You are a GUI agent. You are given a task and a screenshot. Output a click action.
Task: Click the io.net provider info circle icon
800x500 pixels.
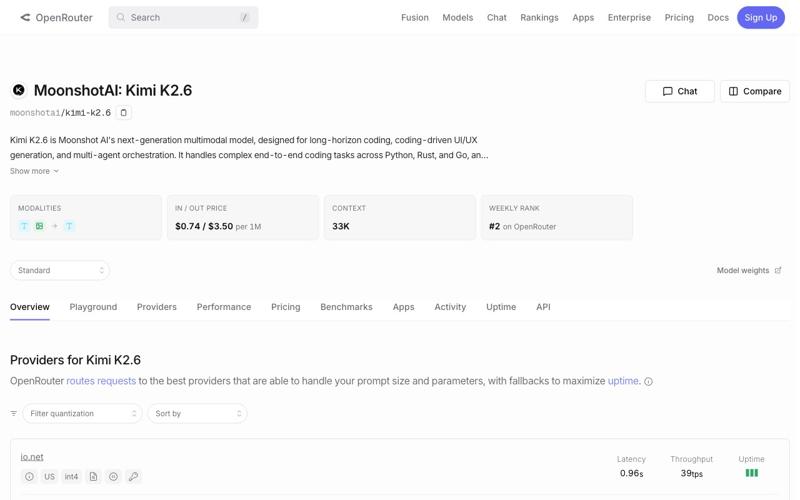[30, 477]
